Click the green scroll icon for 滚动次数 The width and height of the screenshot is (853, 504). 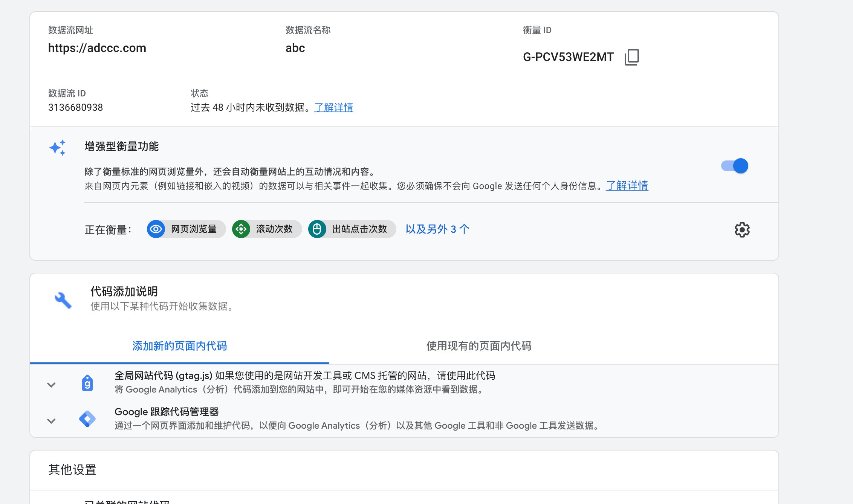pyautogui.click(x=241, y=229)
